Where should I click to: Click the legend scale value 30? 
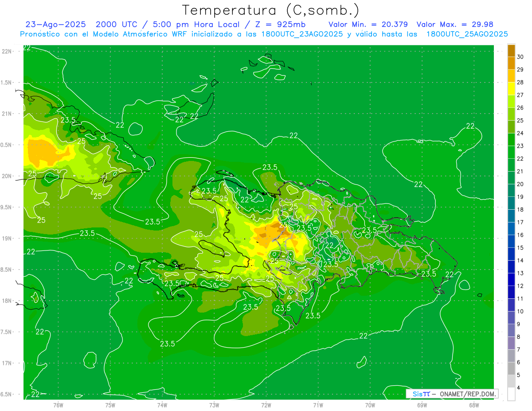pyautogui.click(x=520, y=57)
